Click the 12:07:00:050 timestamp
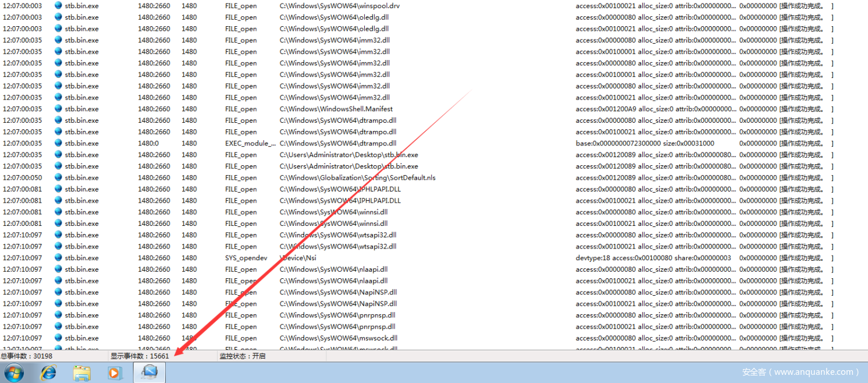This screenshot has width=868, height=383. (x=22, y=178)
